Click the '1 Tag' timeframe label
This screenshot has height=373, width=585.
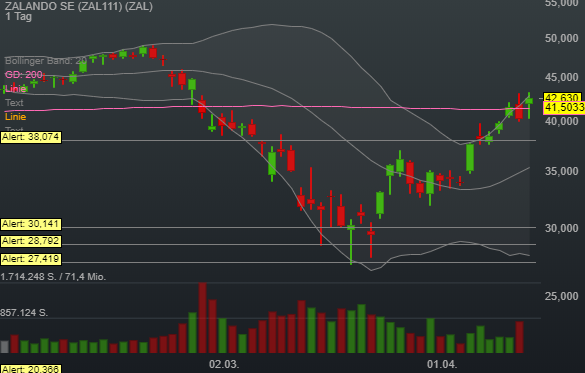[19, 16]
